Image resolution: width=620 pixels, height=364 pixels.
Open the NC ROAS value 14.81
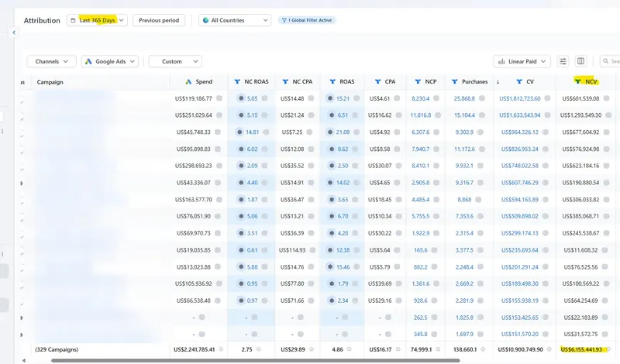(253, 132)
